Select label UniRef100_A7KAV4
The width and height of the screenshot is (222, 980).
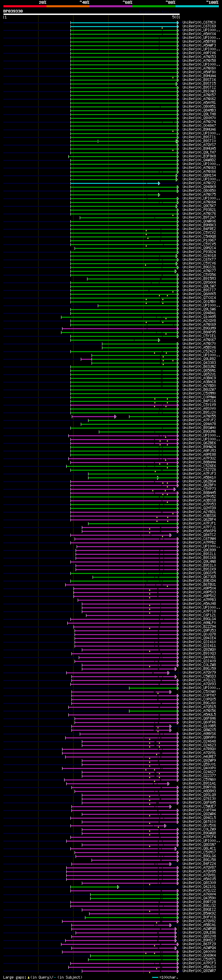[x=199, y=894]
